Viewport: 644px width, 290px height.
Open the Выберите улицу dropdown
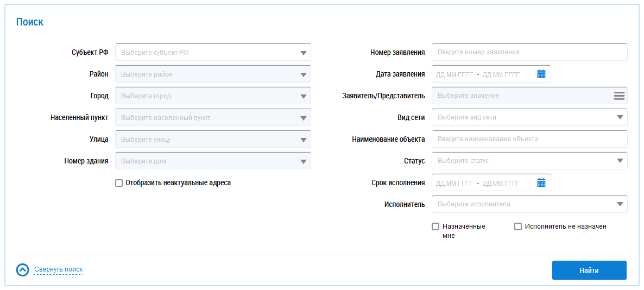click(x=212, y=140)
